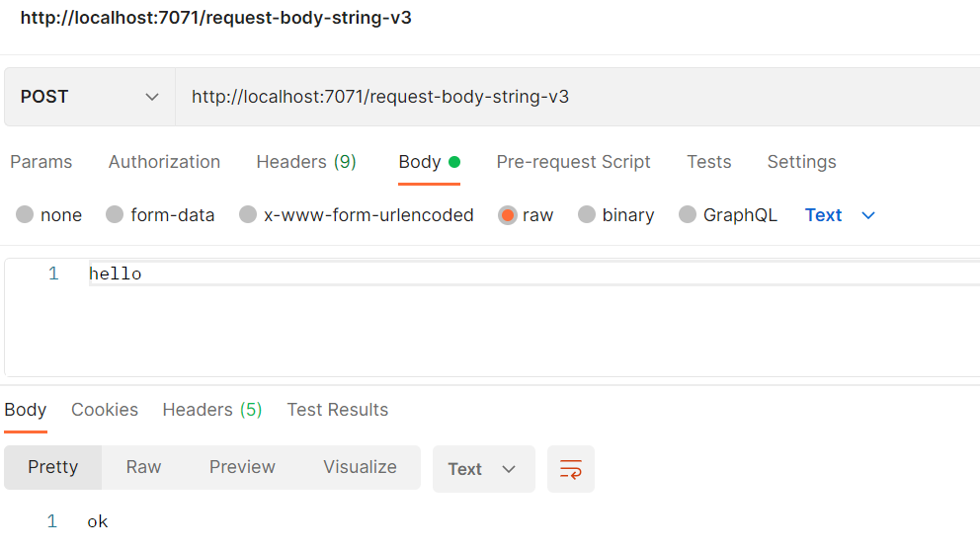Choose binary body type
Screen dimensions: 980x549
point(587,215)
